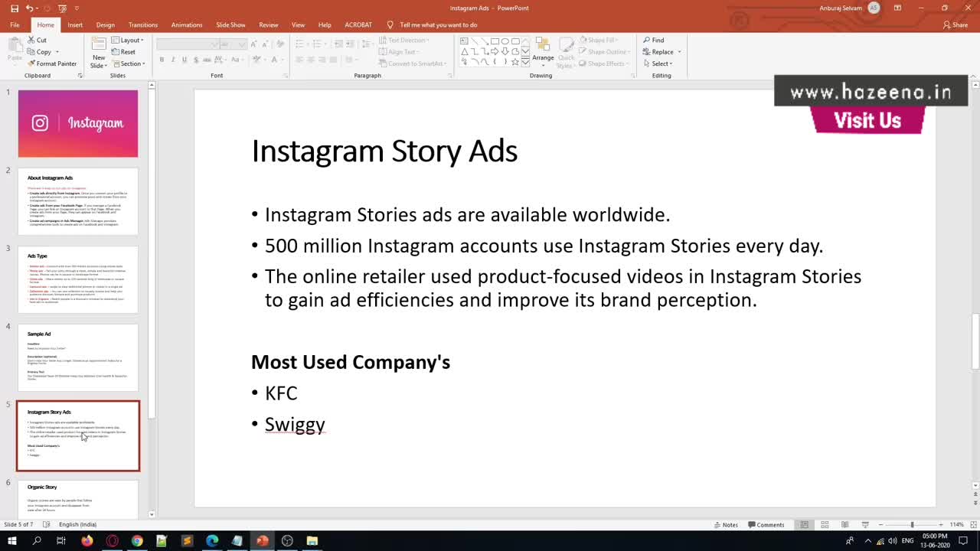This screenshot has height=551, width=980.
Task: Click the Copy button
Action: pos(39,52)
